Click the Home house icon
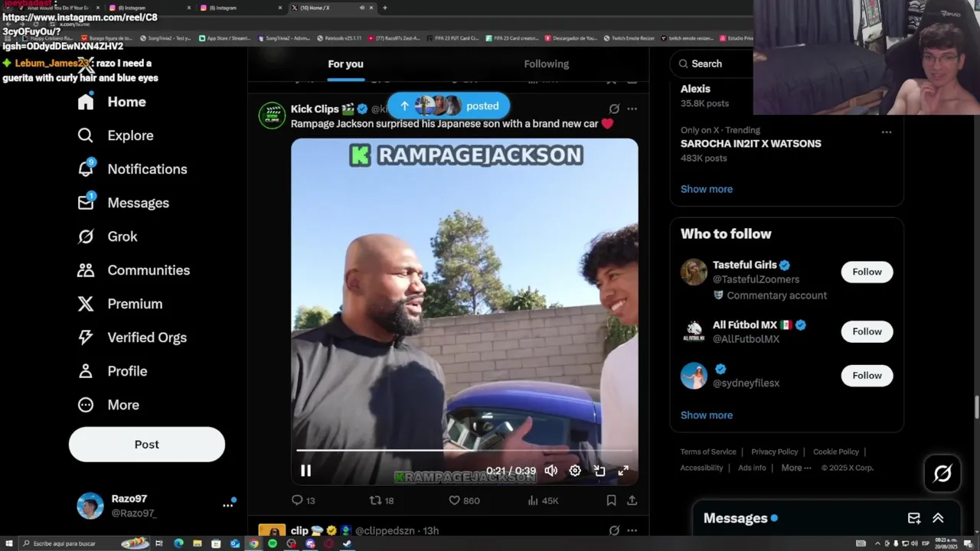Image resolution: width=980 pixels, height=551 pixels. [x=86, y=102]
